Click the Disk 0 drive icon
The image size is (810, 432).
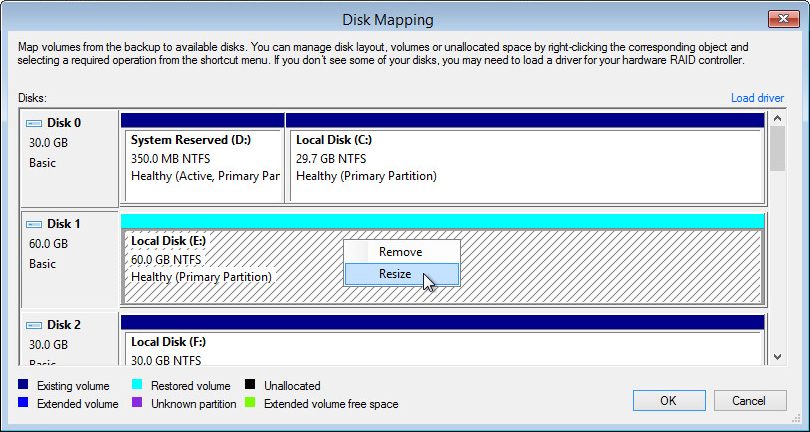tap(35, 123)
